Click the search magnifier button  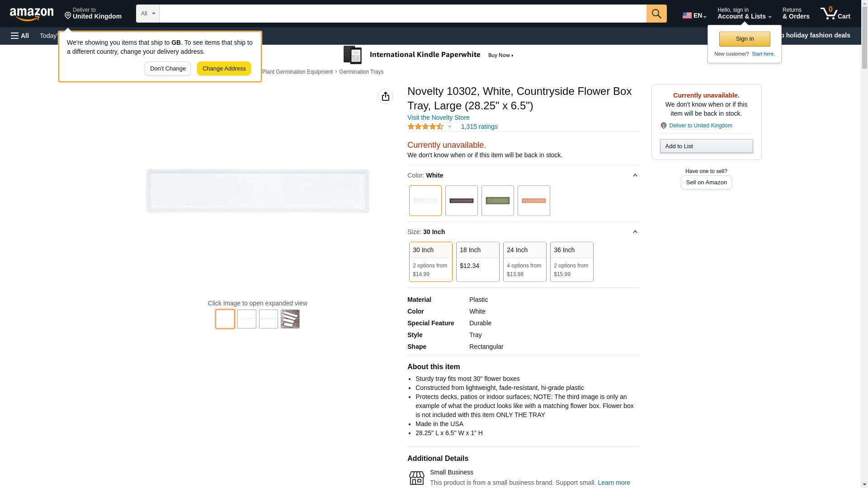pos(656,14)
